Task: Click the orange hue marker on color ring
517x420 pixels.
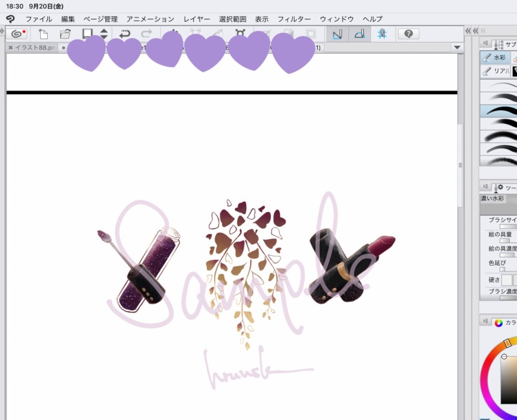Action: coord(508,343)
